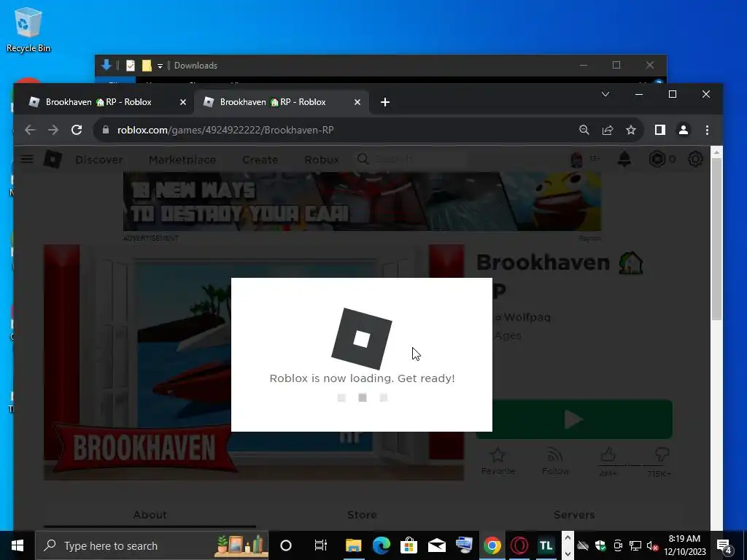The width and height of the screenshot is (747, 560).
Task: Expand the Chrome tab search chevron
Action: [605, 94]
